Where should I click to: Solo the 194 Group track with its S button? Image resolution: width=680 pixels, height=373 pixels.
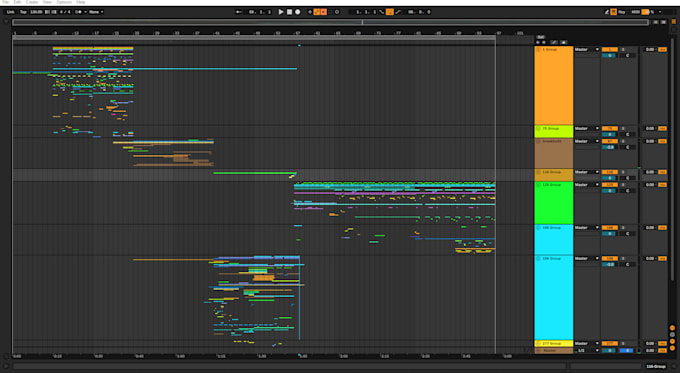[x=623, y=258]
